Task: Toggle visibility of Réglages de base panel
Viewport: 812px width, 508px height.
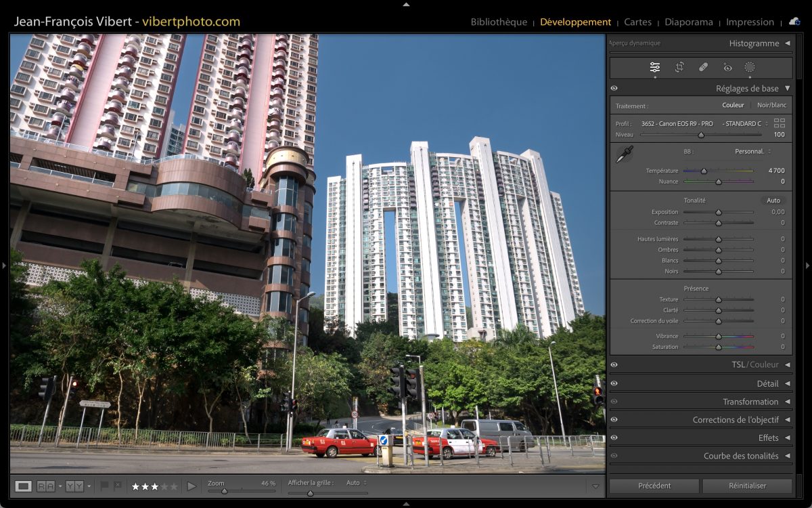Action: coord(614,88)
